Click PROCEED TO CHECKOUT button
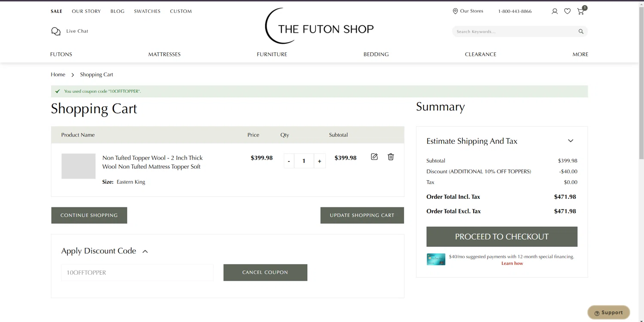The width and height of the screenshot is (644, 322). [x=502, y=237]
